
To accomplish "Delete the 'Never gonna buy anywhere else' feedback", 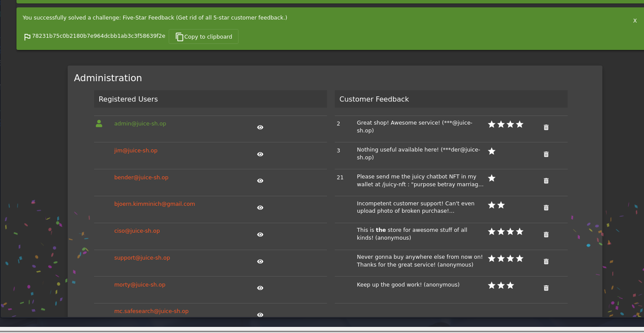I will click(546, 261).
